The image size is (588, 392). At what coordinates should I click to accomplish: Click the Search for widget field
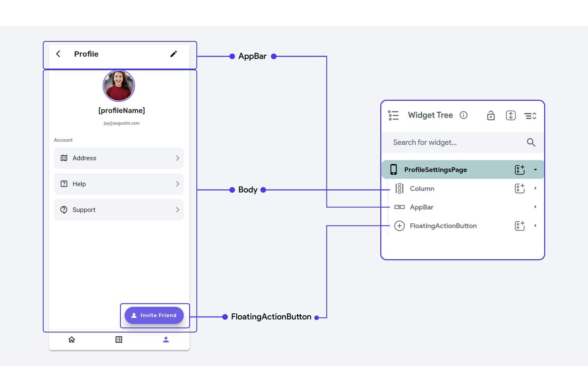click(462, 142)
